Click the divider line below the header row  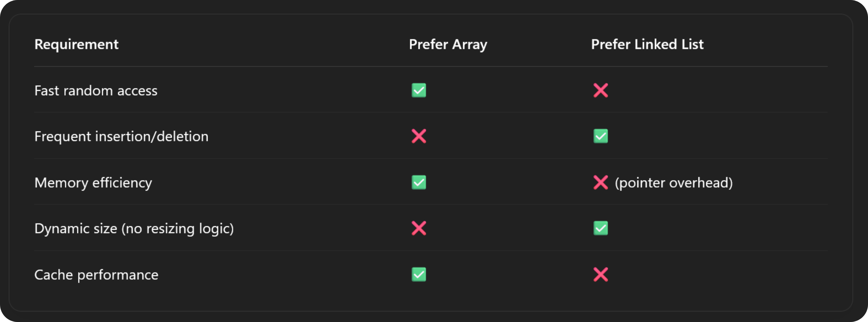pyautogui.click(x=431, y=66)
